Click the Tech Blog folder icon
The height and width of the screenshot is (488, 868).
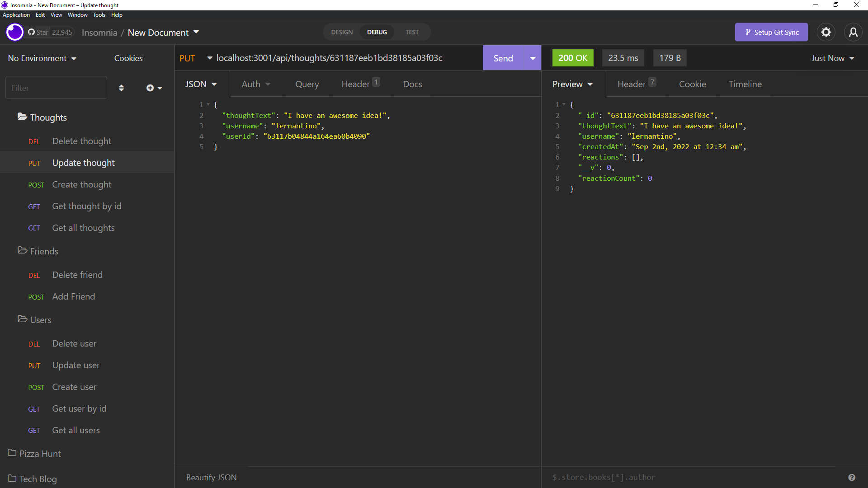[11, 479]
